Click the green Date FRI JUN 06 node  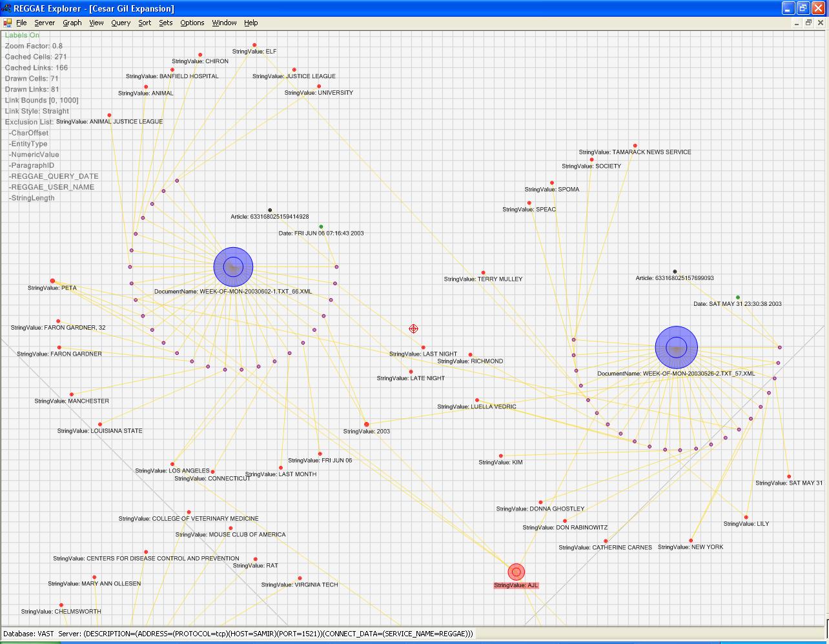click(x=322, y=226)
